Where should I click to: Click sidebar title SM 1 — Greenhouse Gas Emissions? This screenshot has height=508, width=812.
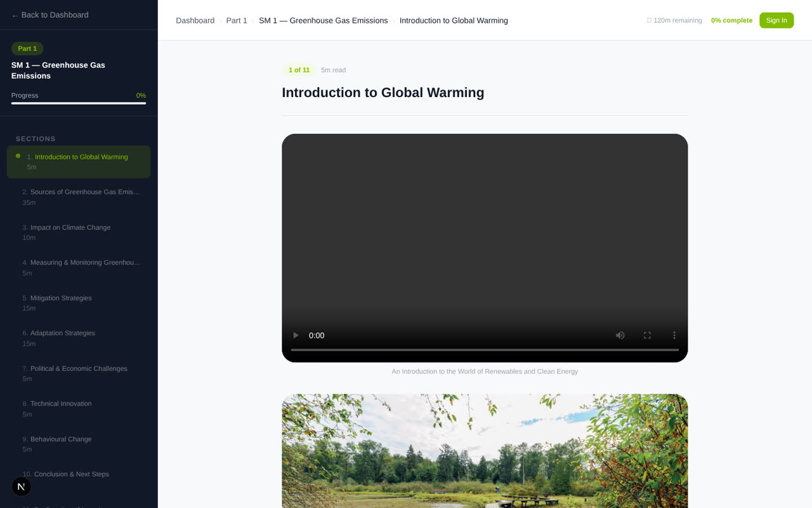(x=58, y=70)
